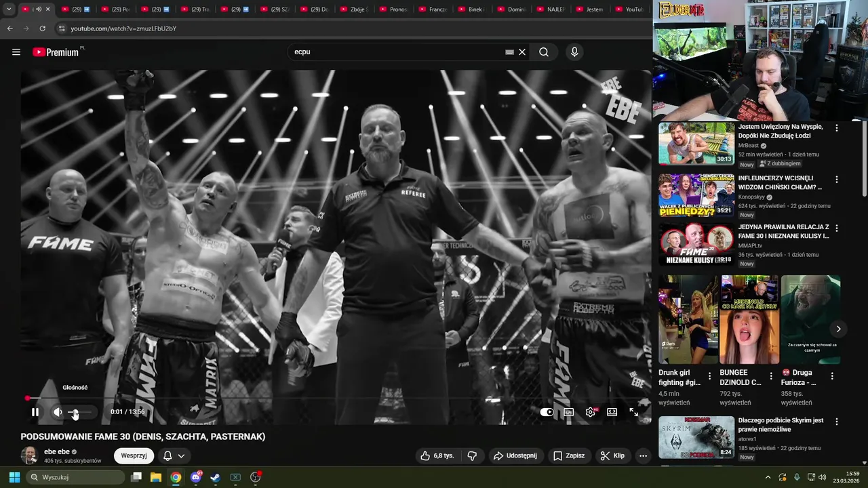The image size is (868, 488).
Task: Show hidden system tray icons
Action: point(768,477)
